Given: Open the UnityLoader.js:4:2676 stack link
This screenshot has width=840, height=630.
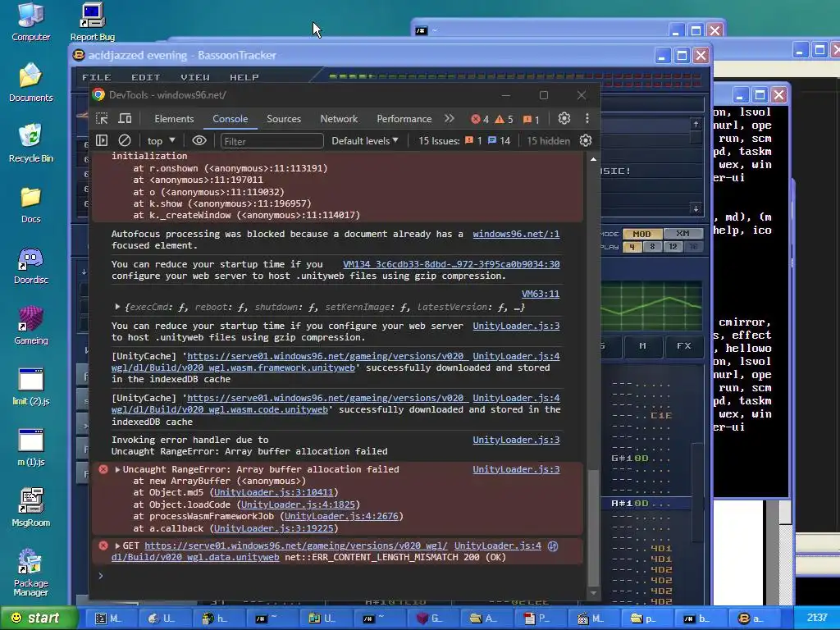Looking at the screenshot, I should tap(341, 517).
